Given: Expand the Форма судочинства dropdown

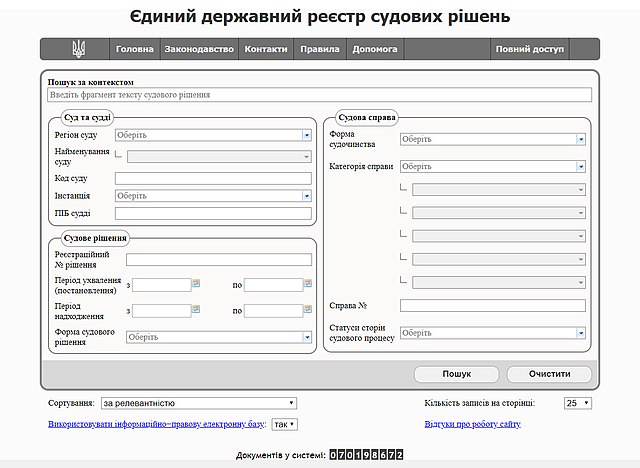Looking at the screenshot, I should tap(493, 140).
